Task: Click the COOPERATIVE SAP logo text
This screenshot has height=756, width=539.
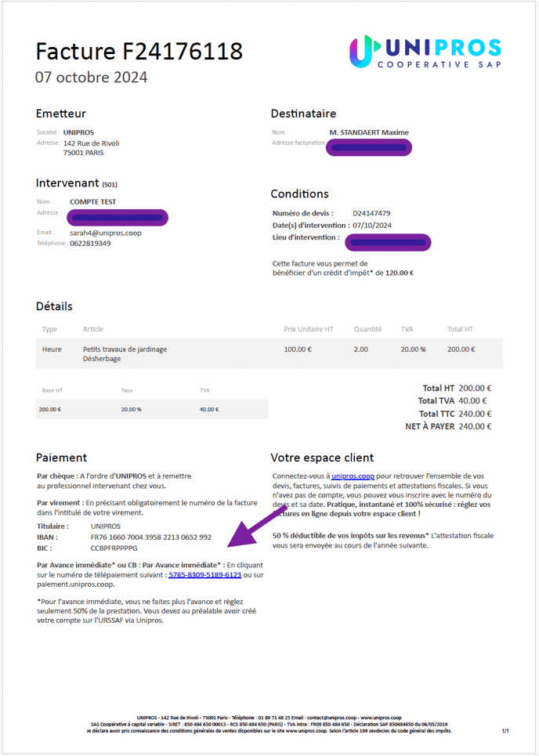Action: click(440, 64)
